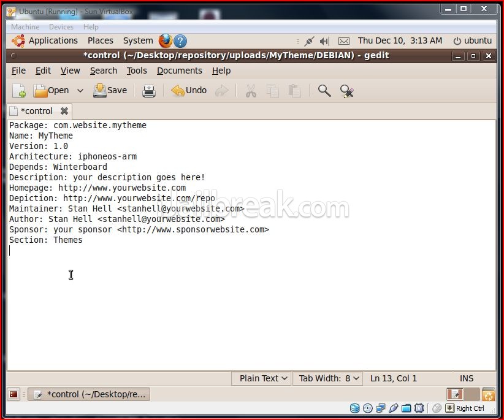Click the Find and Replace icon
Screen dimensions: 504x420
347,91
